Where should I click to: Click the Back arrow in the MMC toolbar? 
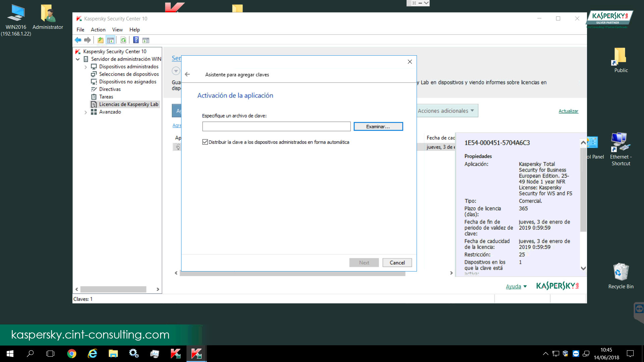(78, 40)
